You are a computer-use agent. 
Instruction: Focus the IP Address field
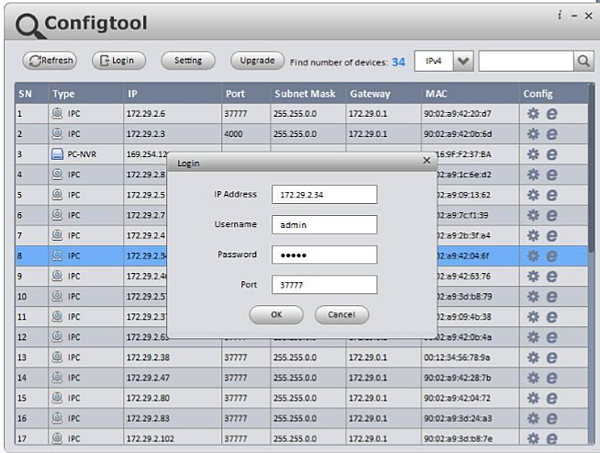[324, 195]
